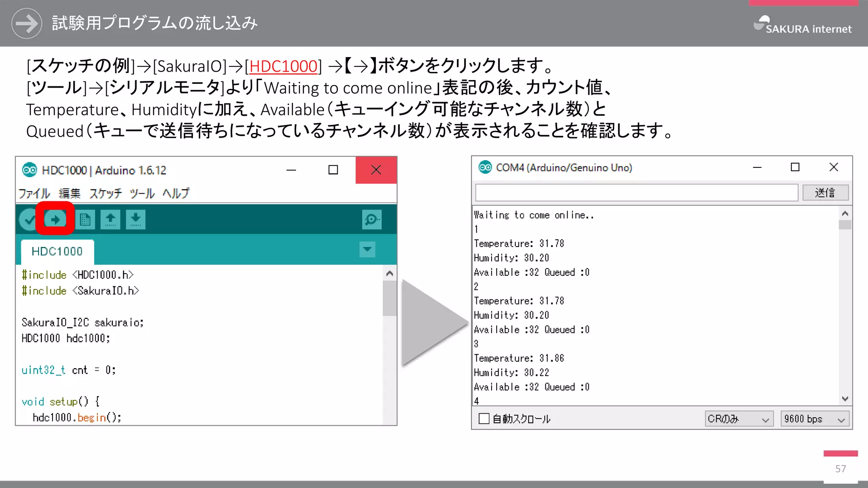
Task: Click the arrow circle icon in slide header
Action: tap(26, 23)
